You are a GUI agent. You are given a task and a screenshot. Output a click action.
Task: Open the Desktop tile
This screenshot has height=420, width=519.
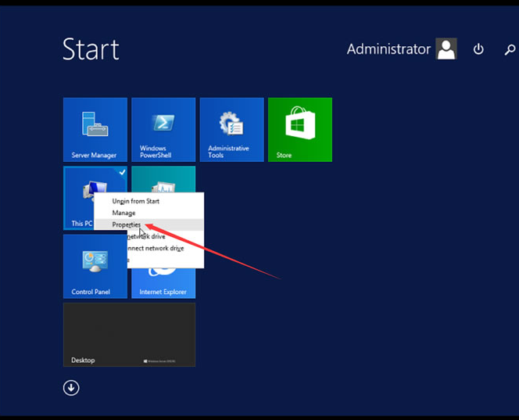(129, 335)
